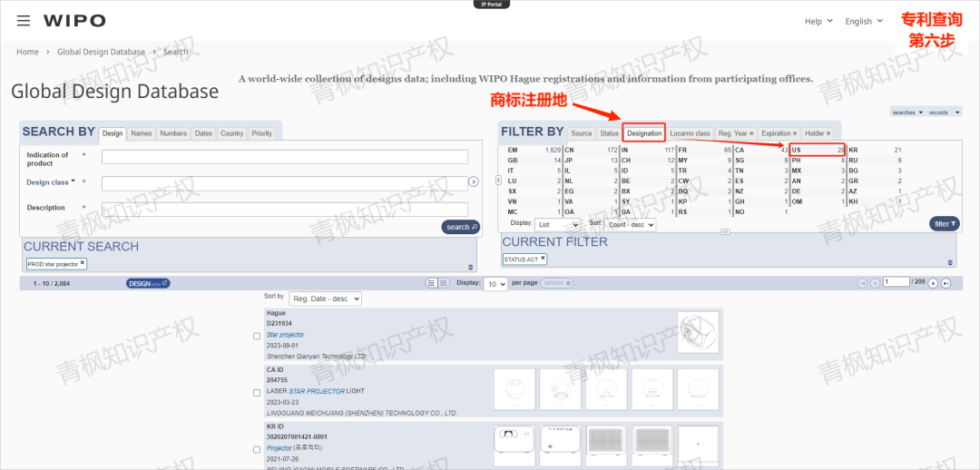This screenshot has width=980, height=470.
Task: Switch results to list view icon
Action: pos(431,283)
